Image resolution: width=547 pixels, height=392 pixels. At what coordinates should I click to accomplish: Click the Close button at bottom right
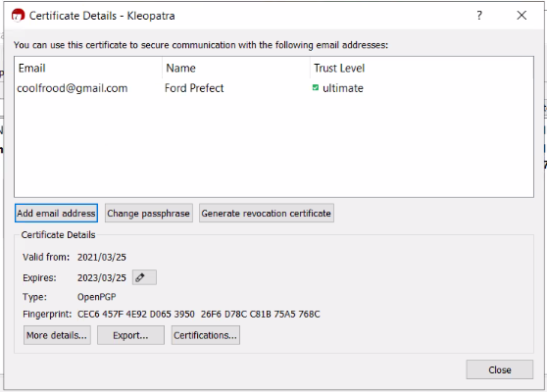pos(500,369)
